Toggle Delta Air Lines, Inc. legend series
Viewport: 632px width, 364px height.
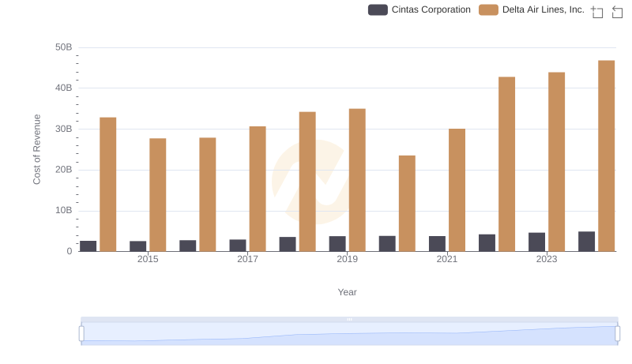531,9
